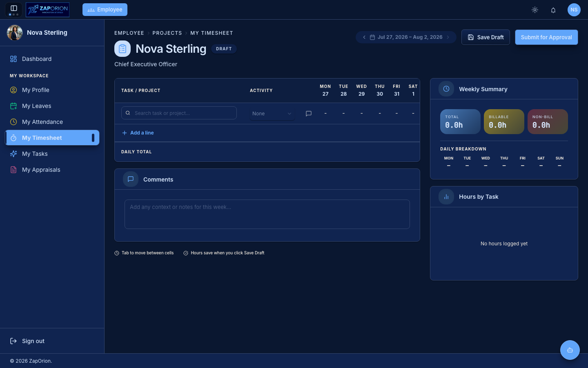
Task: Open the NS user avatar menu
Action: [x=574, y=10]
